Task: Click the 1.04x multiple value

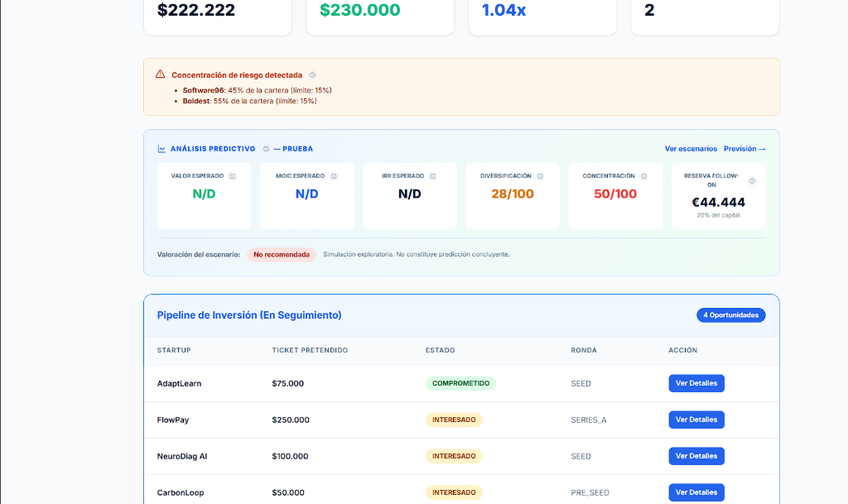Action: click(503, 10)
